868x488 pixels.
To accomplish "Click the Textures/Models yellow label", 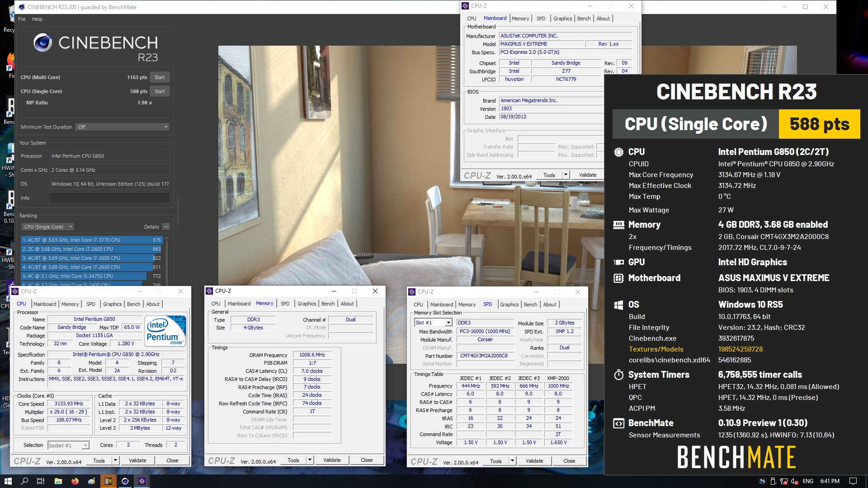I will (656, 349).
